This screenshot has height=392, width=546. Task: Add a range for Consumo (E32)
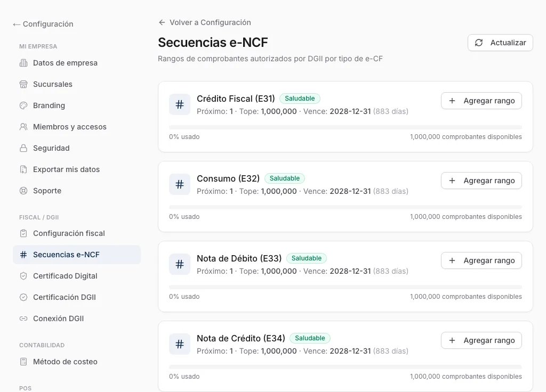[481, 181]
